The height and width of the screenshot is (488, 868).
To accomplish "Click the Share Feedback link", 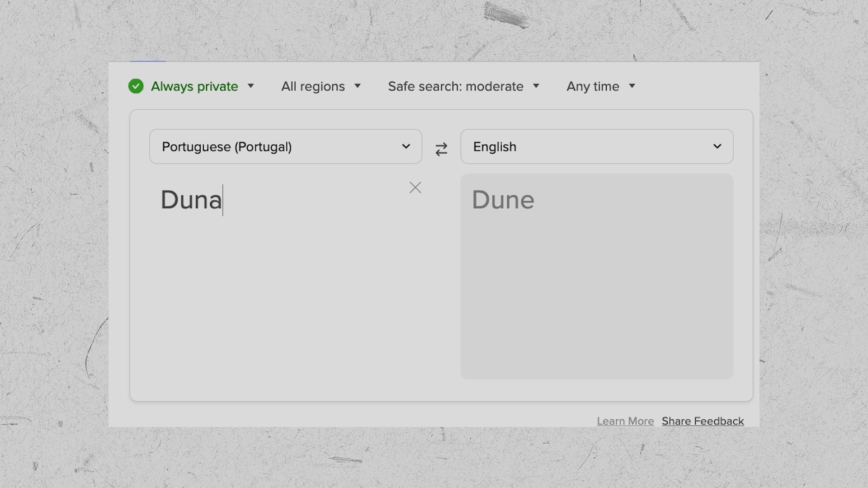I will tap(703, 421).
